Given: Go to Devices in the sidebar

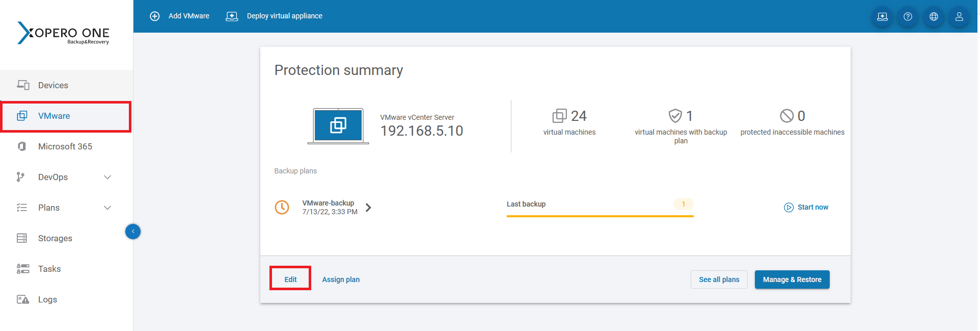Looking at the screenshot, I should 53,85.
